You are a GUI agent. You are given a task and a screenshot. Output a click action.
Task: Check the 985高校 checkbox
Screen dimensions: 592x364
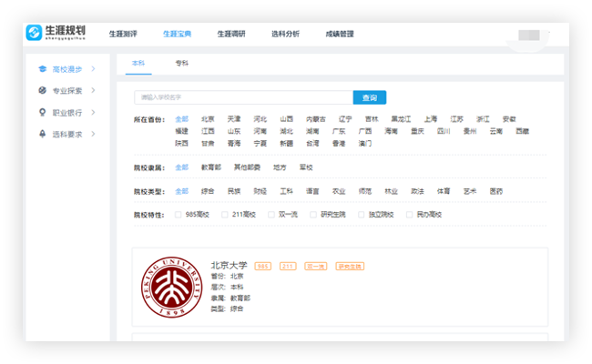pyautogui.click(x=179, y=215)
